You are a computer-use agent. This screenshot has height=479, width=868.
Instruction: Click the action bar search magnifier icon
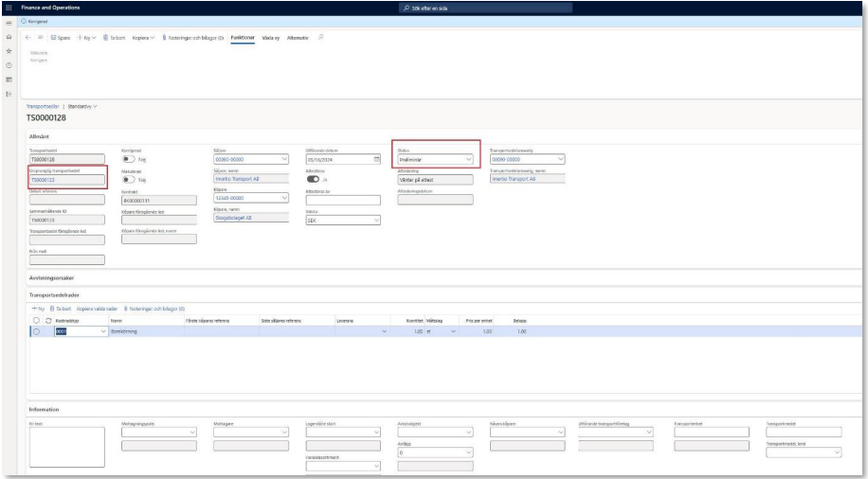322,36
